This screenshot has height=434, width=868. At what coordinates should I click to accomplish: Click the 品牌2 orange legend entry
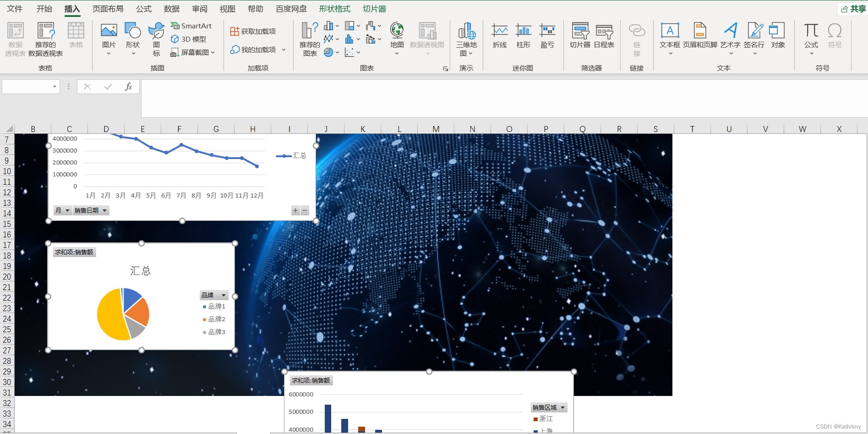pyautogui.click(x=214, y=319)
